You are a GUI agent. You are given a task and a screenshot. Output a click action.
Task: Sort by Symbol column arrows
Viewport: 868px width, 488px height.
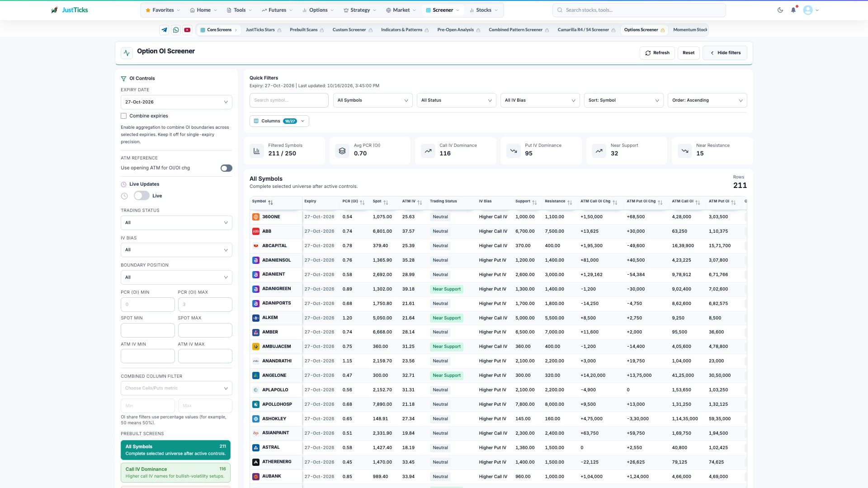click(270, 202)
